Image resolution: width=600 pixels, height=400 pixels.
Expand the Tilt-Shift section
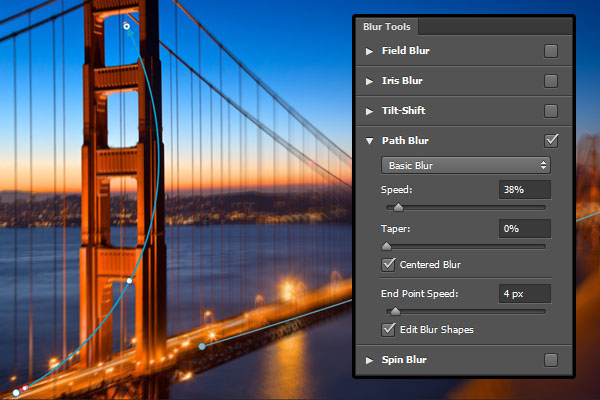click(369, 111)
